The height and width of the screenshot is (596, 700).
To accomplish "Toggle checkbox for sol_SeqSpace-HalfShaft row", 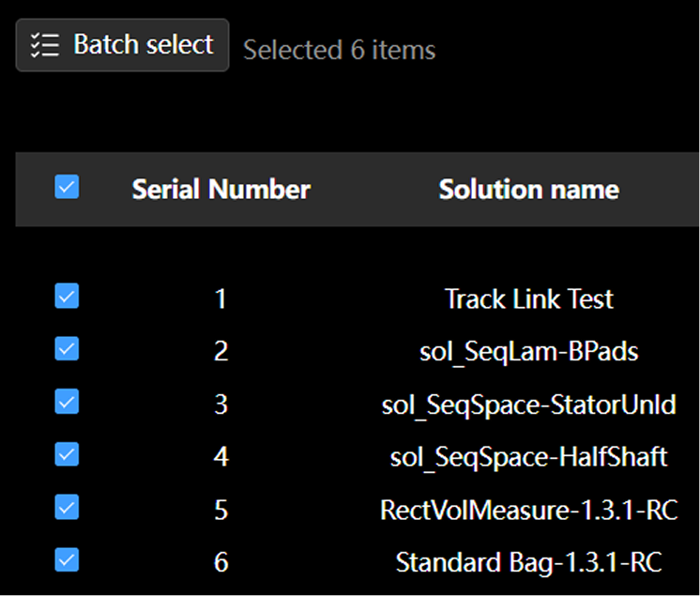I will click(x=67, y=454).
